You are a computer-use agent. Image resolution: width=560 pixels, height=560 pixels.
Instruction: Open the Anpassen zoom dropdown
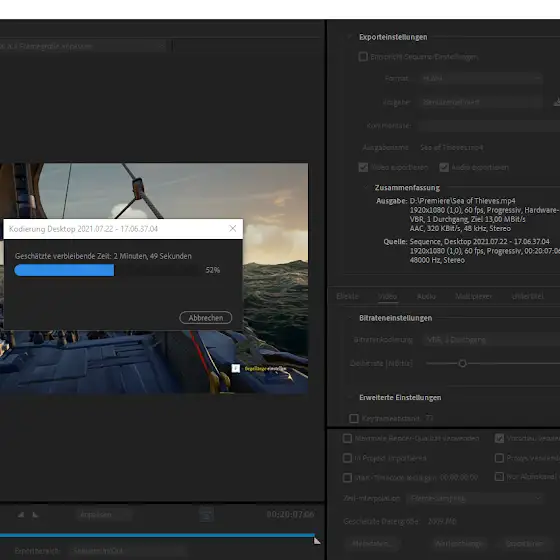tap(104, 515)
